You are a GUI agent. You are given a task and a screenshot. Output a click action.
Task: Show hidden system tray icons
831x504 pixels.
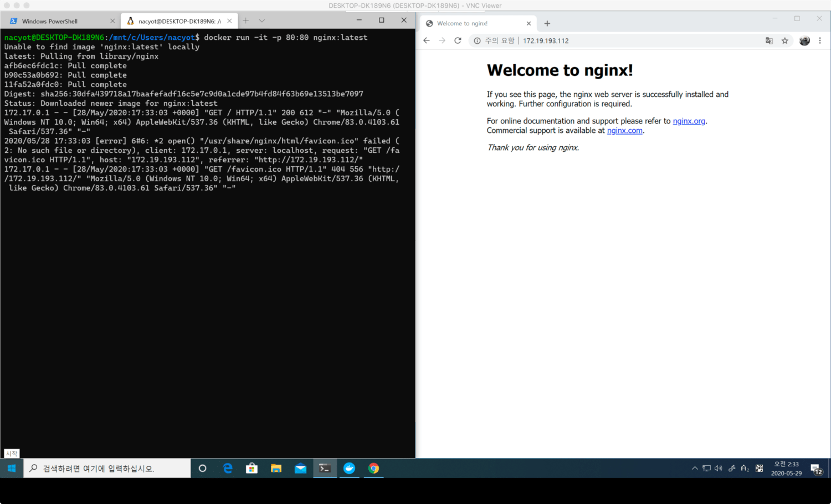(695, 469)
